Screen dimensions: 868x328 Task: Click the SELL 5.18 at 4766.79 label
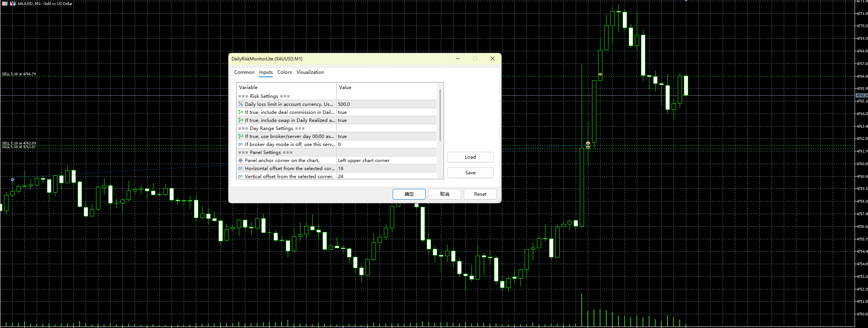click(x=19, y=74)
